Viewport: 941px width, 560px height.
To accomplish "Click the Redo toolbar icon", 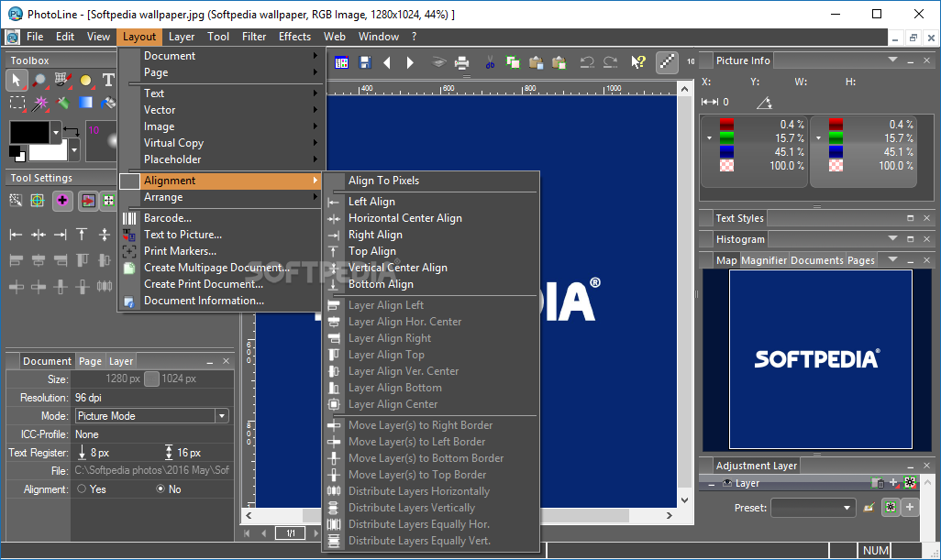I will [610, 61].
